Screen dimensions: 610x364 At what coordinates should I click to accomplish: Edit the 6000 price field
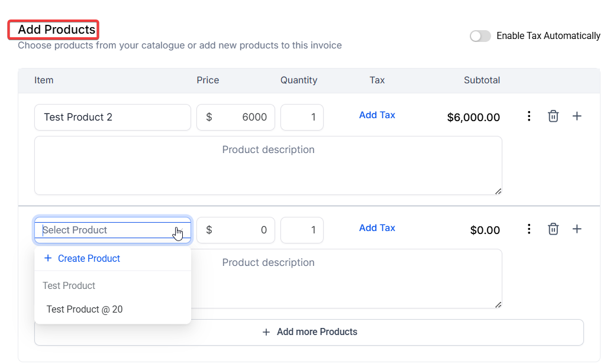[x=243, y=117]
